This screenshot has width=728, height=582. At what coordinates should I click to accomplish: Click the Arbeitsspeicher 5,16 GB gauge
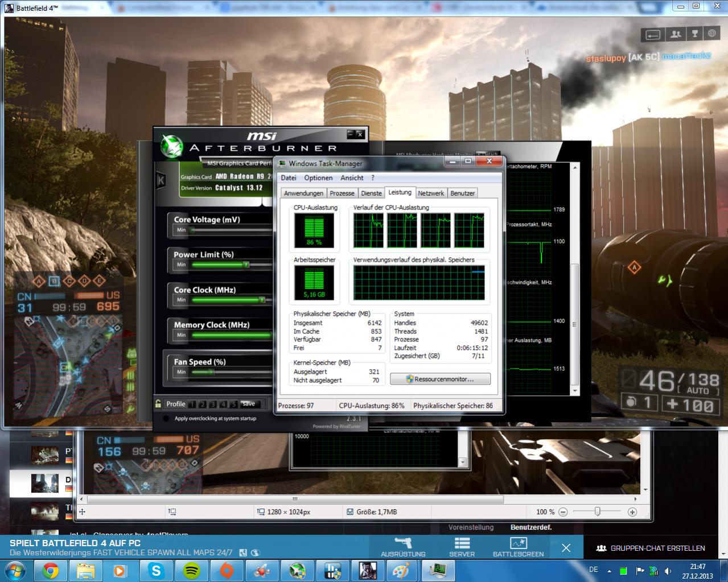tap(314, 283)
